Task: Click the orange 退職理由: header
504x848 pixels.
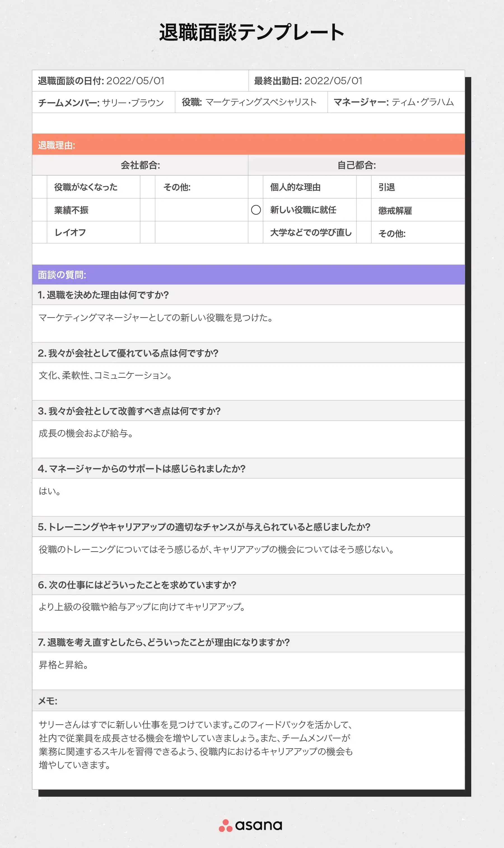Action: pyautogui.click(x=248, y=145)
